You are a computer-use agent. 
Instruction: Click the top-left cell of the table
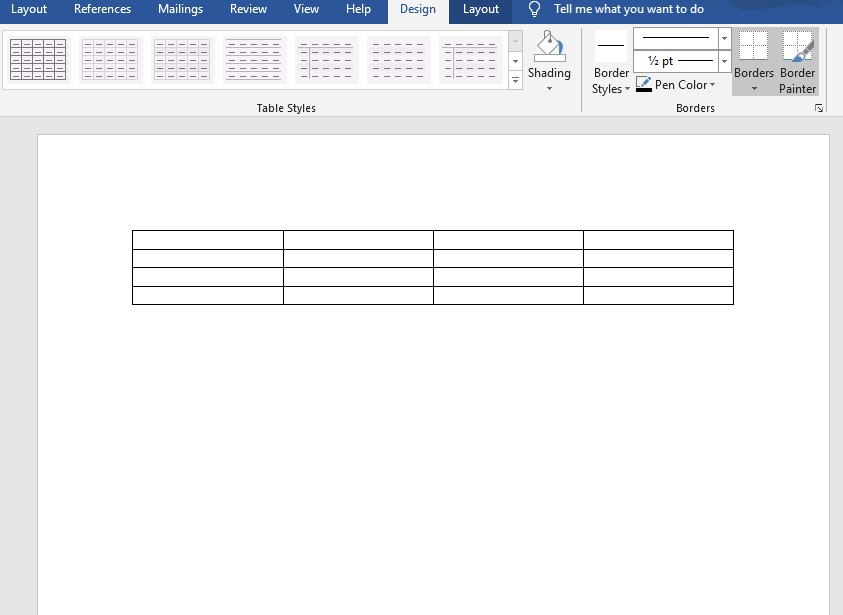tap(208, 240)
